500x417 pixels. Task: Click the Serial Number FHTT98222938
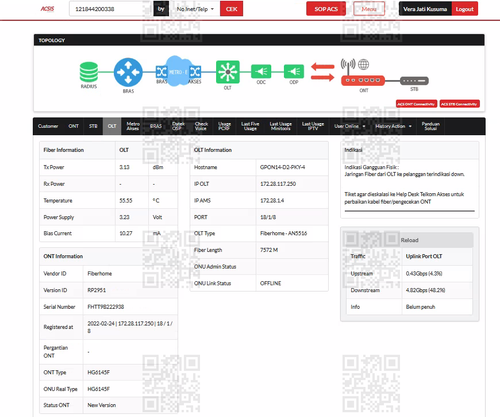point(106,307)
